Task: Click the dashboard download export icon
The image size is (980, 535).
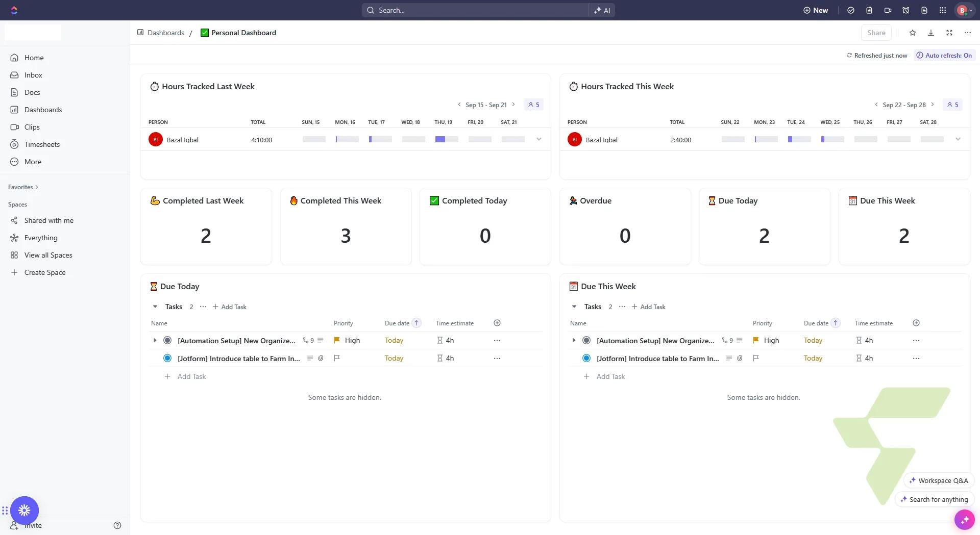Action: click(x=931, y=33)
